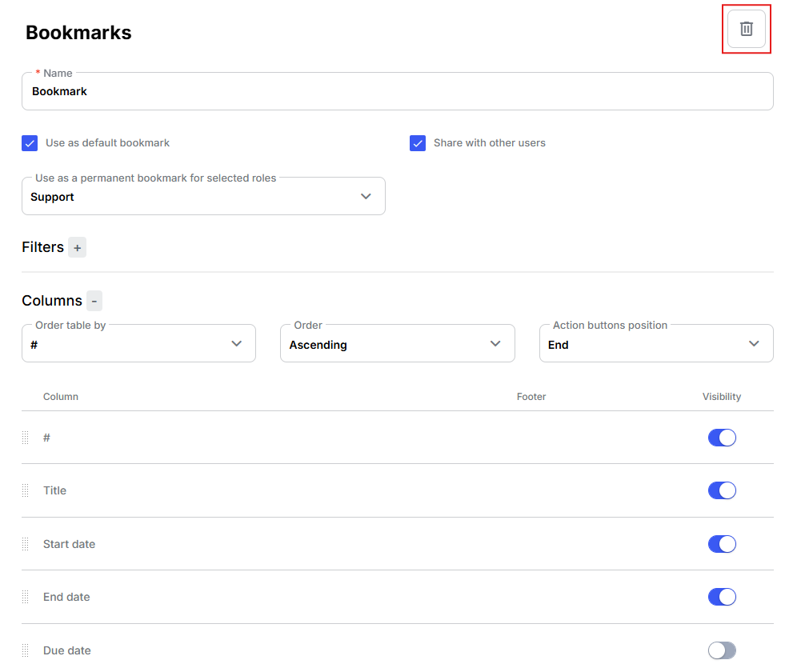Click drag handle icon of Start date row

pos(26,544)
